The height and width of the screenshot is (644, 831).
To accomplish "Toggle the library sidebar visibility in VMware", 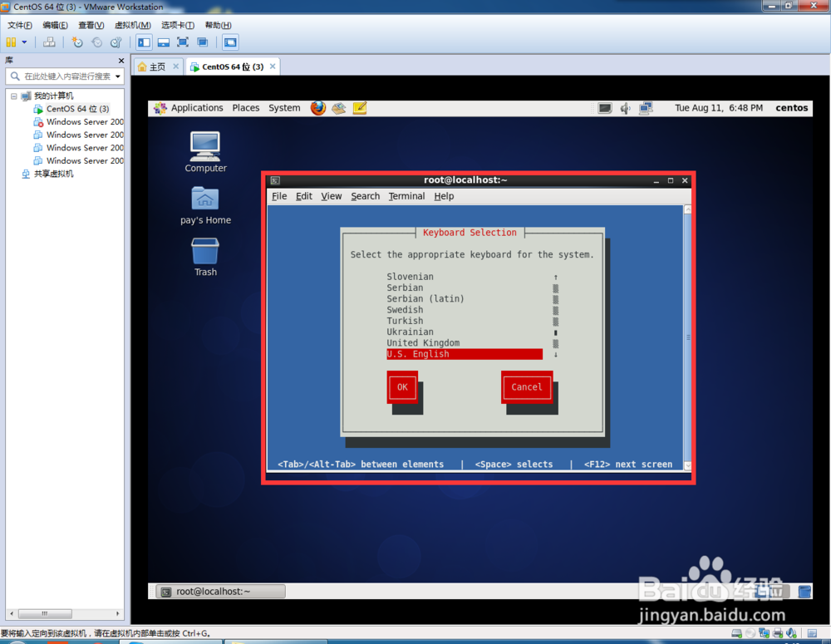I will click(x=143, y=43).
